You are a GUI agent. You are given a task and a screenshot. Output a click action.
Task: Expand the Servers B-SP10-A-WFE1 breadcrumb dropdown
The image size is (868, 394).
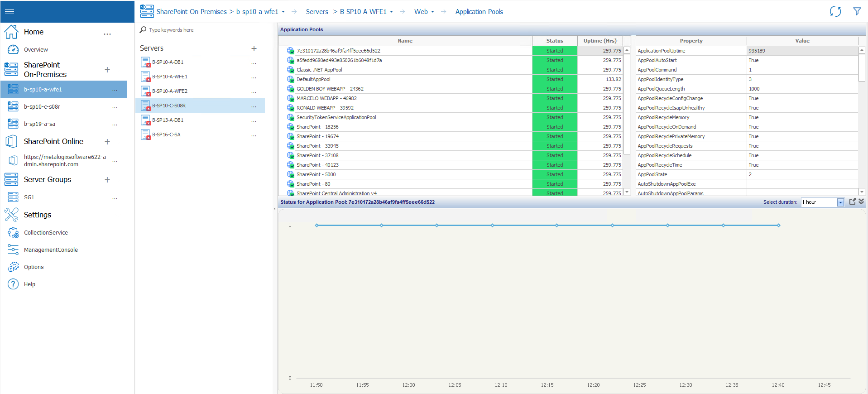[x=391, y=12]
